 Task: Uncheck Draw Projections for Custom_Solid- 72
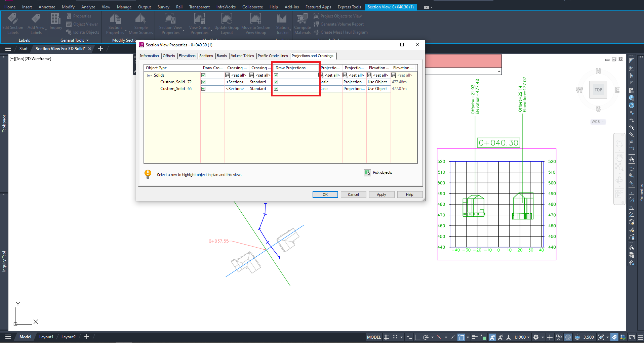pos(276,82)
